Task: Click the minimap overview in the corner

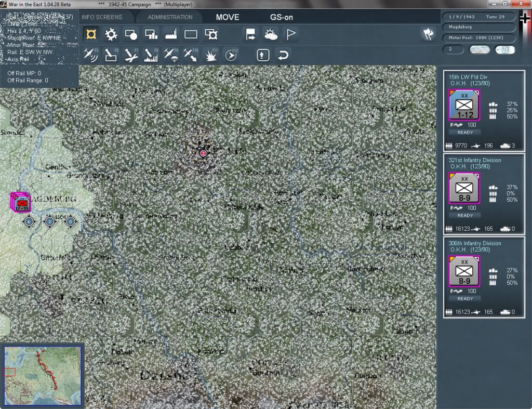Action: 43,375
